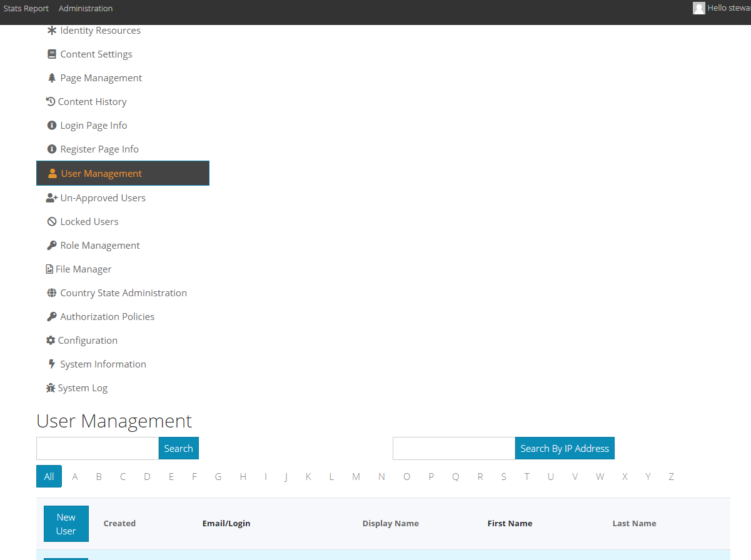751x560 pixels.
Task: Filter users by letter M
Action: [x=356, y=476]
